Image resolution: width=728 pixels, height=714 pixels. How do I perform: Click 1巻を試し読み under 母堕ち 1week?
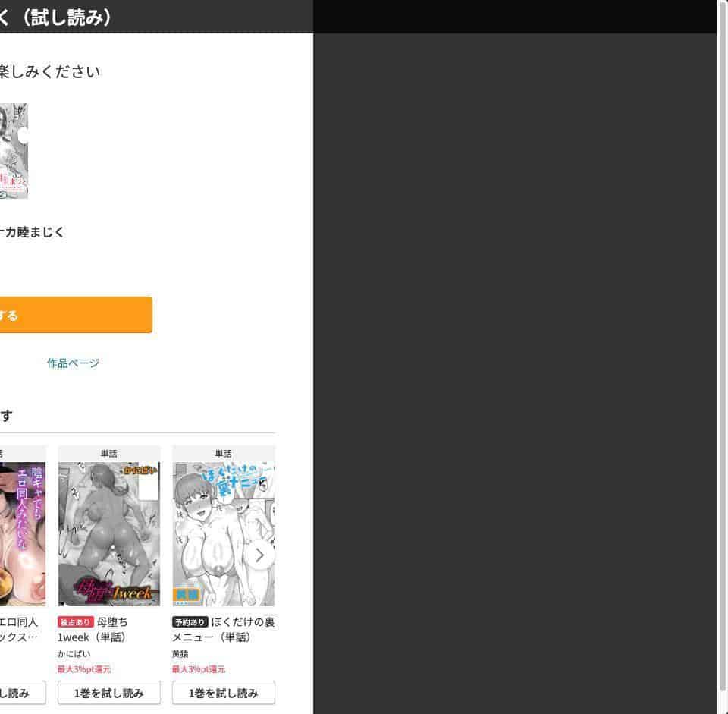tap(109, 693)
